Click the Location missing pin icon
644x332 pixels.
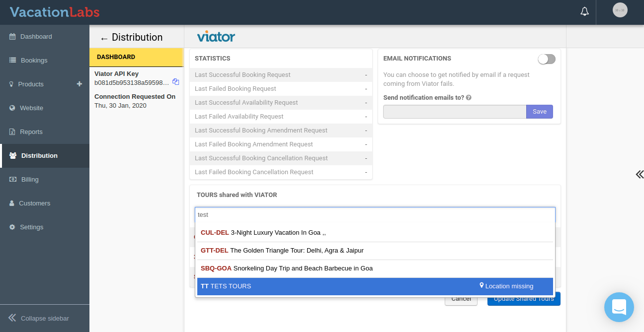pos(482,285)
